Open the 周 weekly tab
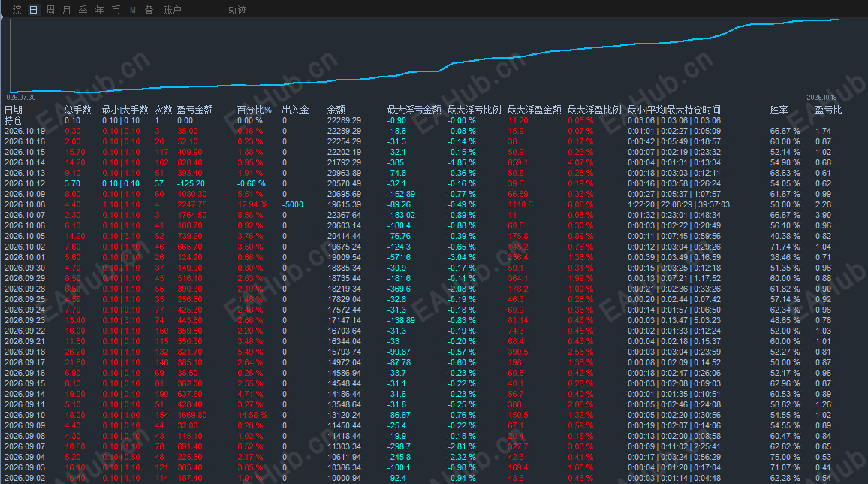 (x=50, y=10)
